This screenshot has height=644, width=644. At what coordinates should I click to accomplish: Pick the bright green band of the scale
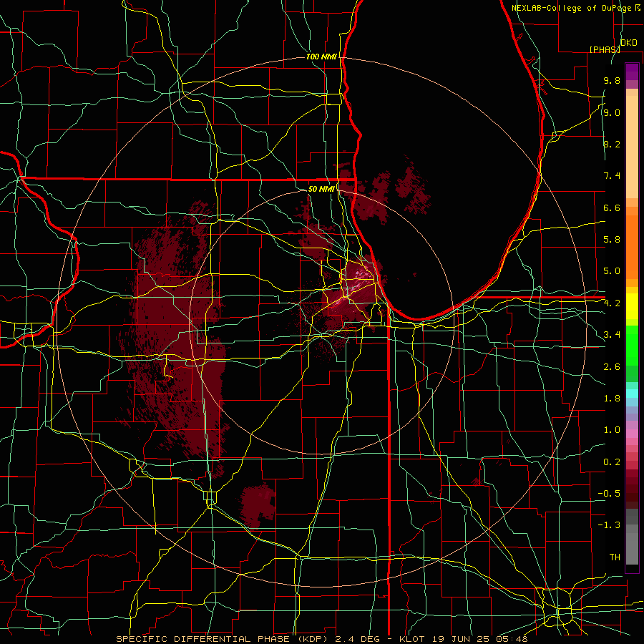[x=632, y=345]
